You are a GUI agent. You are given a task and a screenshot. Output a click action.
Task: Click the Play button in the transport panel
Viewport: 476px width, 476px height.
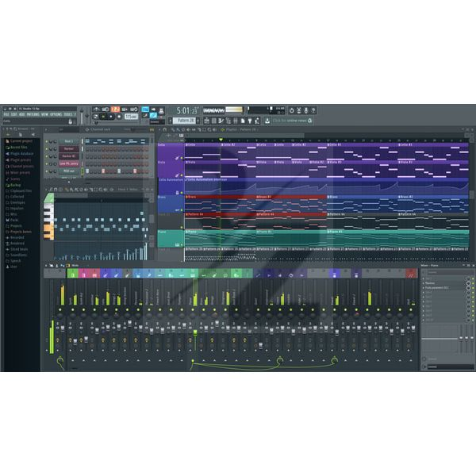[103, 117]
